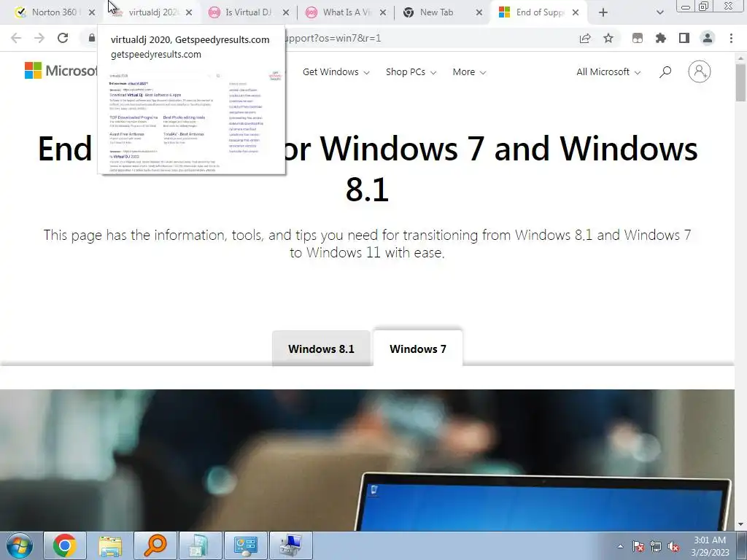Switch to the Norton 360 tab
The image size is (747, 560).
[55, 12]
